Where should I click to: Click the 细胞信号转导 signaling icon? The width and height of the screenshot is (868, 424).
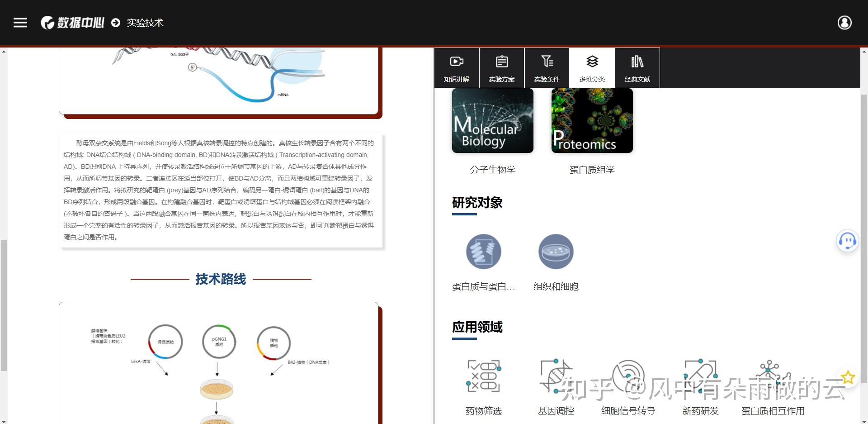tap(628, 376)
